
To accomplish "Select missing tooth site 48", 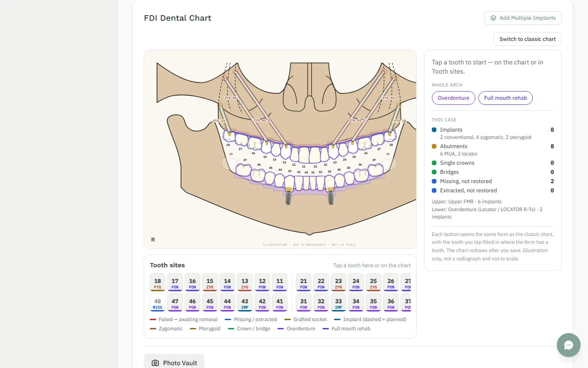I will point(158,303).
